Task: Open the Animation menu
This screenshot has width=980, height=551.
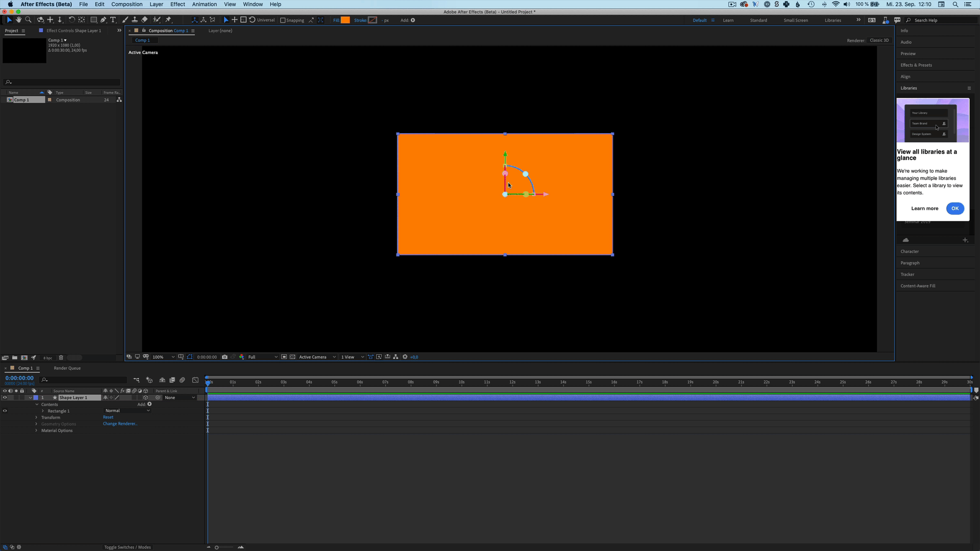Action: pyautogui.click(x=204, y=4)
